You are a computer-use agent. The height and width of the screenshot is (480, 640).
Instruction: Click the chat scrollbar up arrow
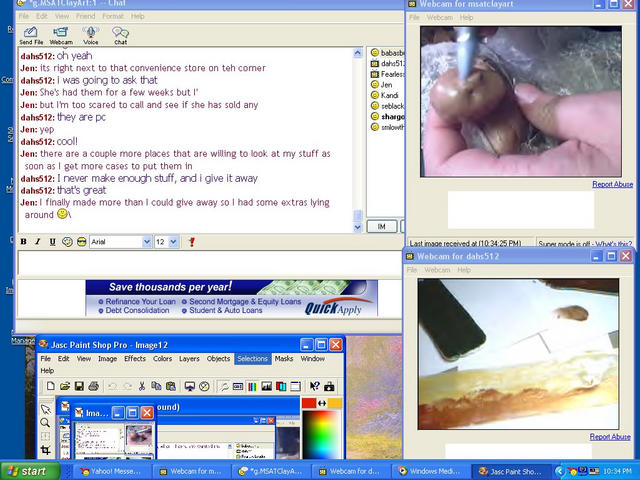[x=358, y=53]
